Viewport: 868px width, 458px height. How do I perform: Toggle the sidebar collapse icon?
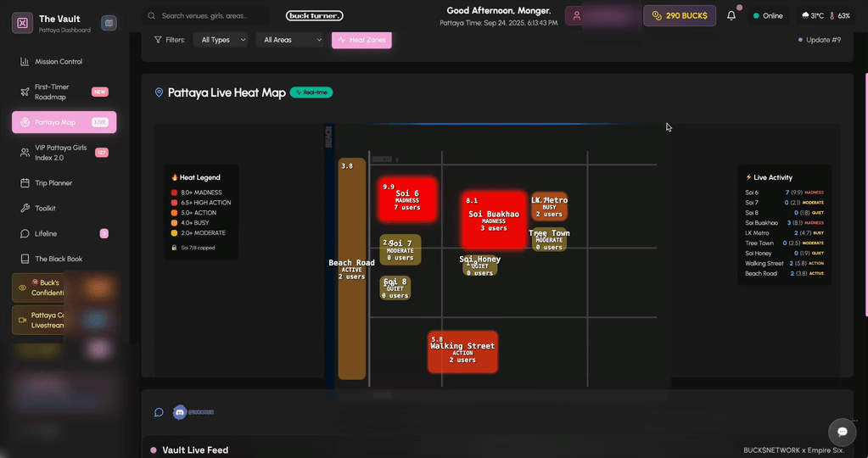pos(109,23)
